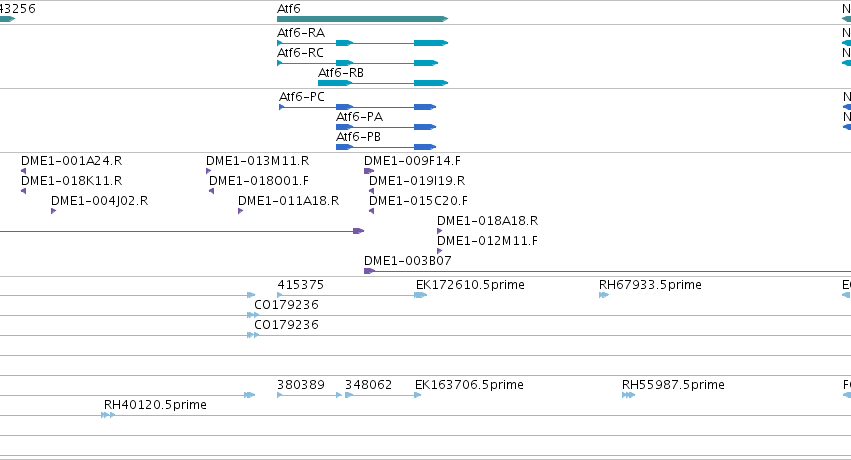
Task: Select the DME1-012M11.F label
Action: click(487, 241)
